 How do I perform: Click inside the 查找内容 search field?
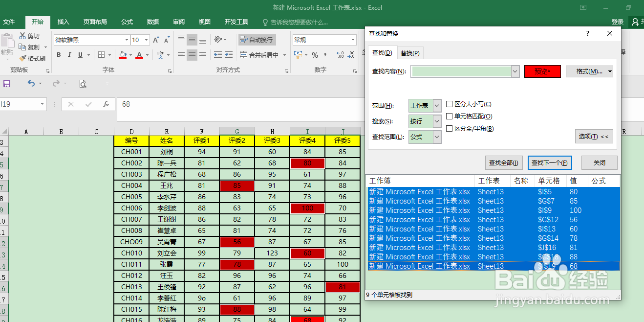[462, 71]
